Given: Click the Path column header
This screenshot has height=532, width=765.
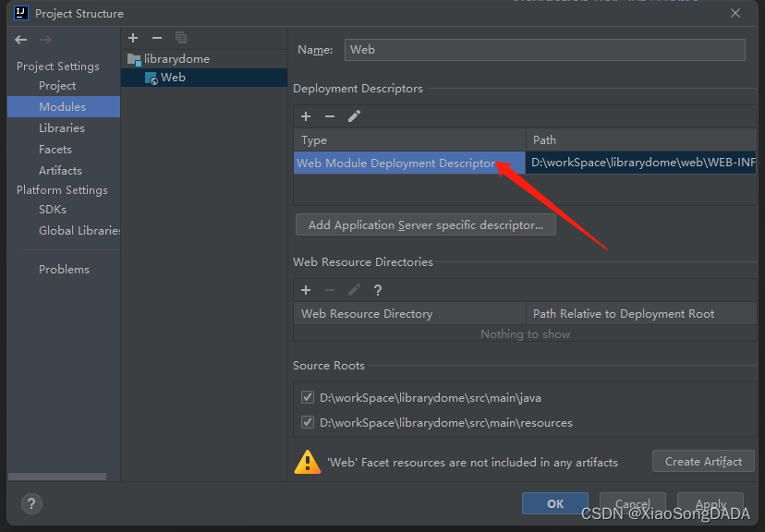Looking at the screenshot, I should (641, 140).
